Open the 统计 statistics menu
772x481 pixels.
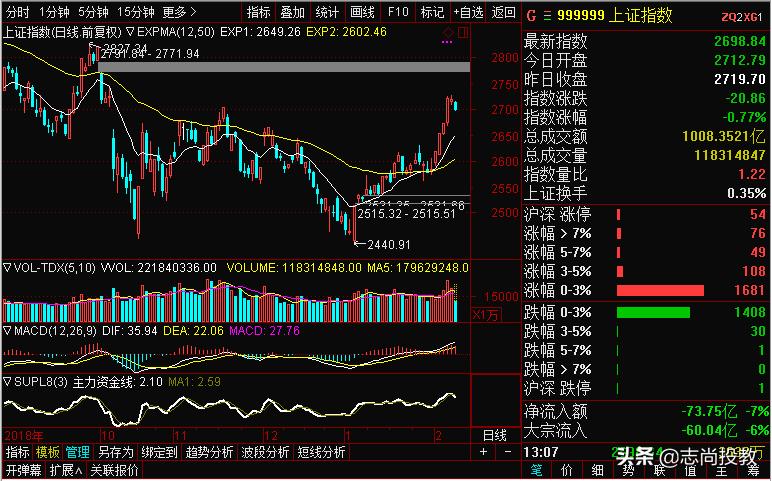pos(327,12)
